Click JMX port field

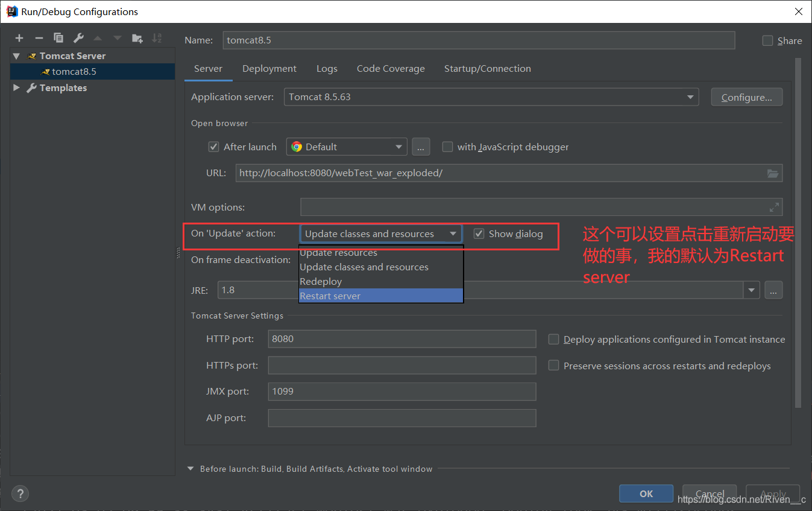pos(401,392)
